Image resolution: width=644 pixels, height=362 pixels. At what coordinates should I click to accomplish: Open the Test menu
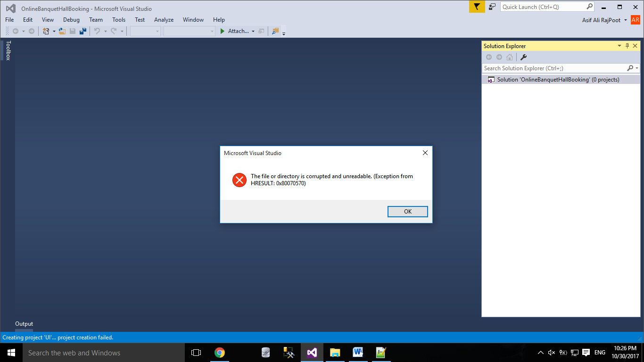coord(140,20)
